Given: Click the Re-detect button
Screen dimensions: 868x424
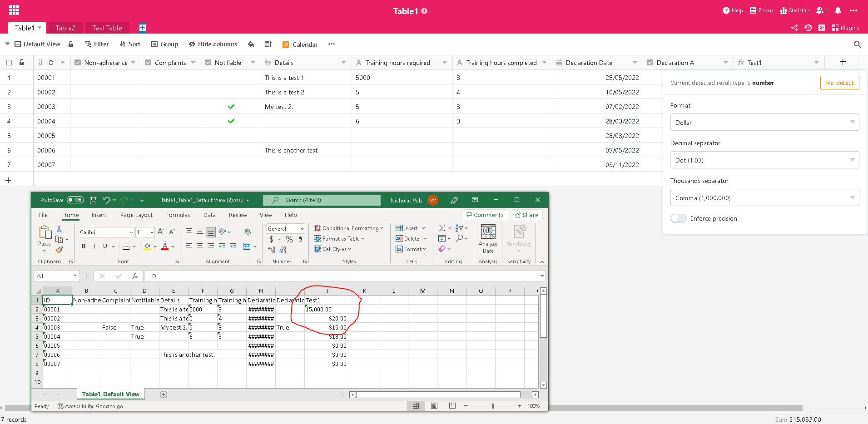Looking at the screenshot, I should pos(839,83).
